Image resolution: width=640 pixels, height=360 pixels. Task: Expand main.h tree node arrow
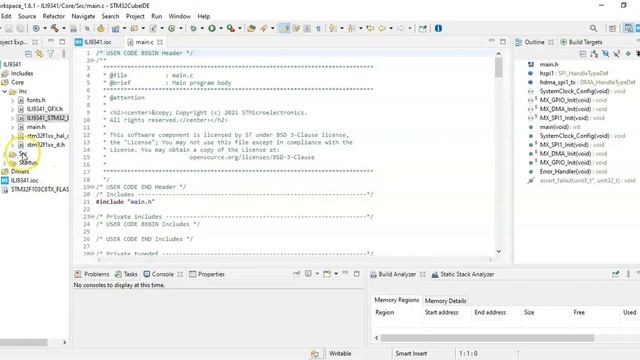pyautogui.click(x=12, y=127)
